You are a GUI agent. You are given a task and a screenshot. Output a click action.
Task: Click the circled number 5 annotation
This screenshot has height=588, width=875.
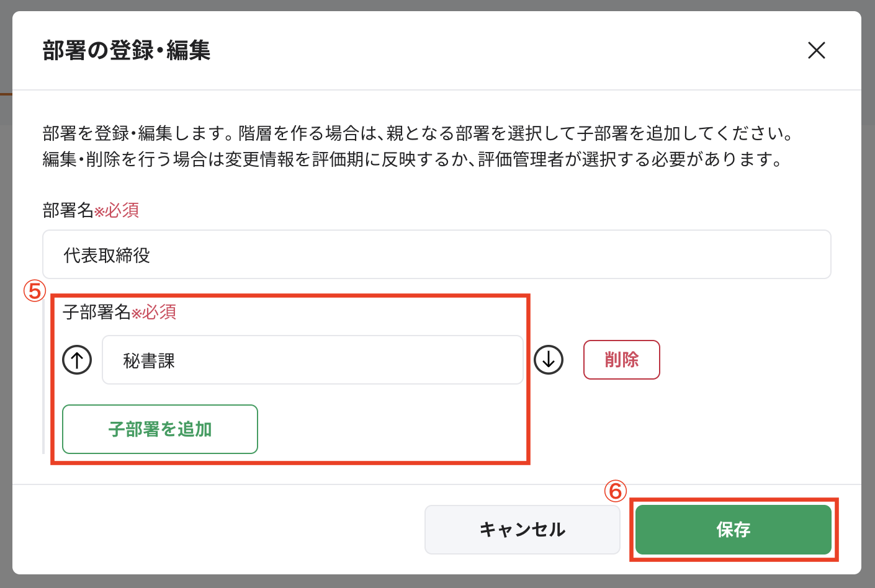coord(35,290)
